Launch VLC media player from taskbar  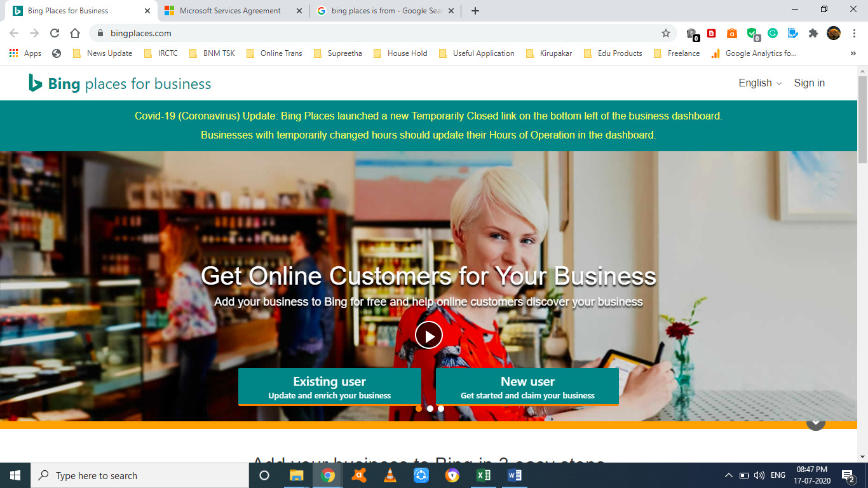390,475
